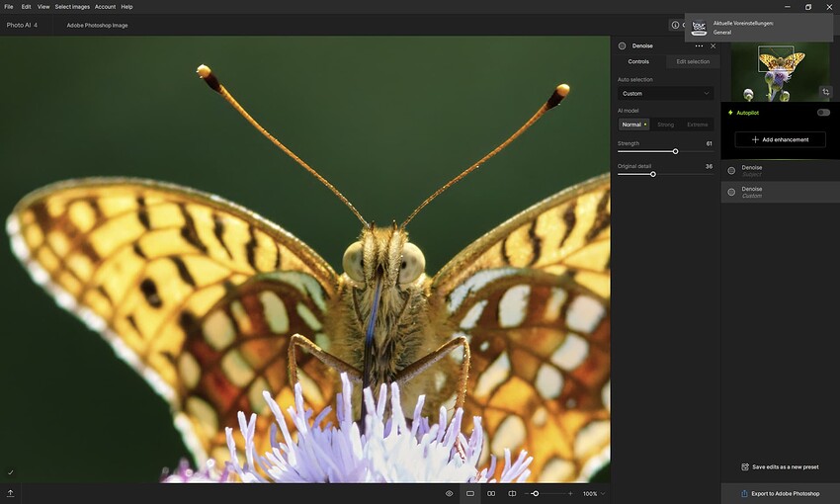Open the Denoise panel three-dots menu
The width and height of the screenshot is (840, 504).
(x=699, y=45)
